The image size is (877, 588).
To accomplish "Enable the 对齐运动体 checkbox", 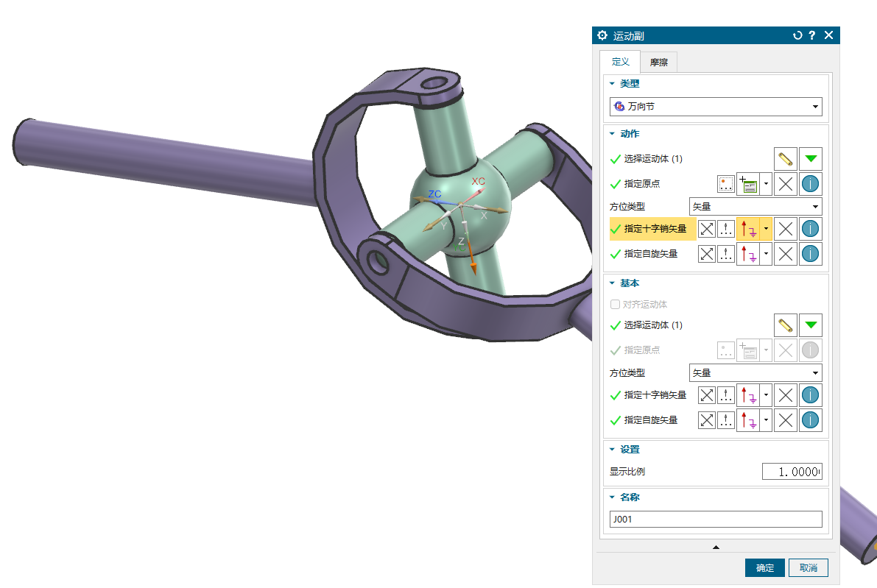I will 616,304.
